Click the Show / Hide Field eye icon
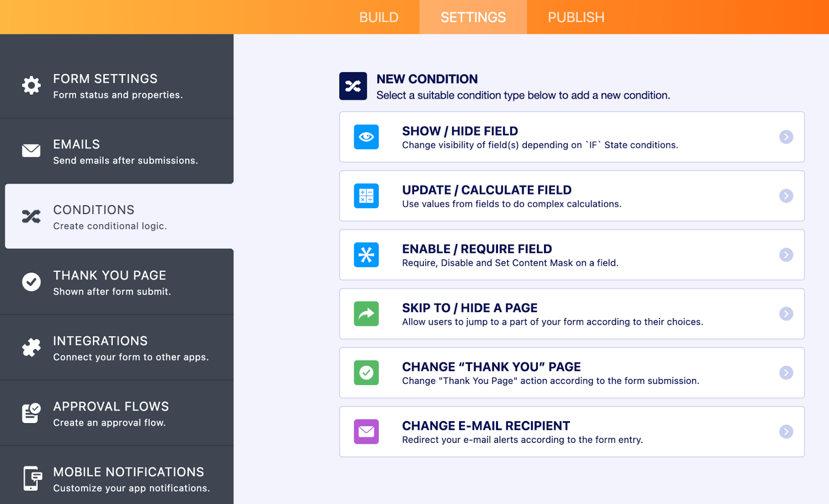Viewport: 829px width, 504px height. coord(366,137)
